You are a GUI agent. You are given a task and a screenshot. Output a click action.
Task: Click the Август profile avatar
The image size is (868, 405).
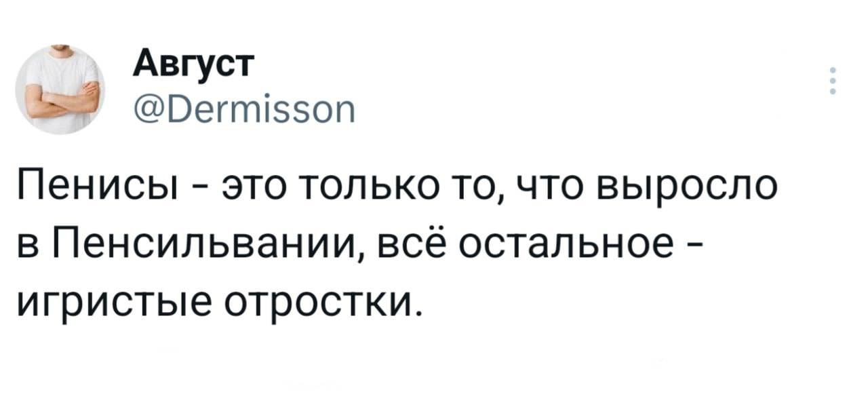[58, 90]
